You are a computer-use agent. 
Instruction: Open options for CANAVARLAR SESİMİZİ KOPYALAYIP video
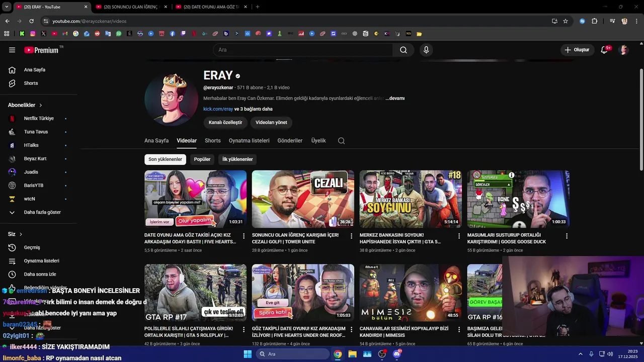click(459, 329)
